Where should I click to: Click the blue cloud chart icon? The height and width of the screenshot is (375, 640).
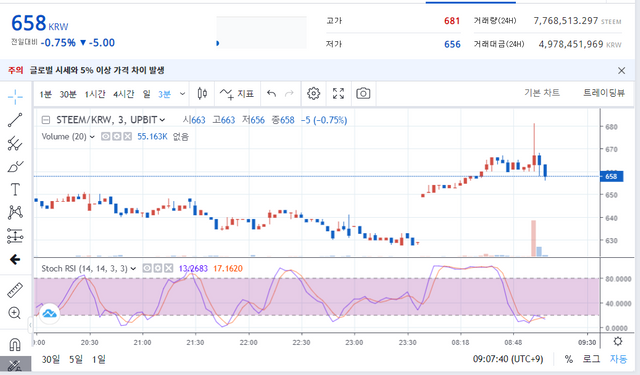pos(50,313)
